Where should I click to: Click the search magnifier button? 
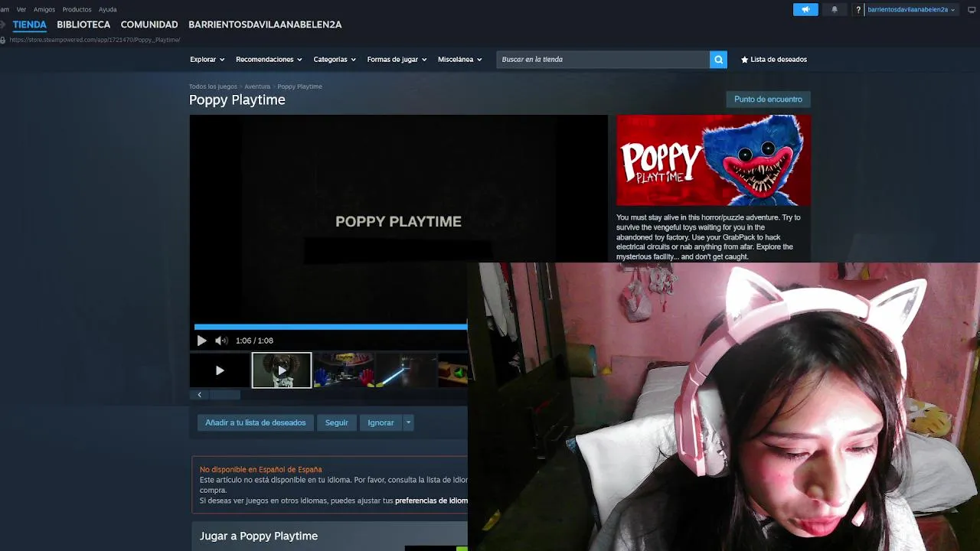tap(718, 59)
